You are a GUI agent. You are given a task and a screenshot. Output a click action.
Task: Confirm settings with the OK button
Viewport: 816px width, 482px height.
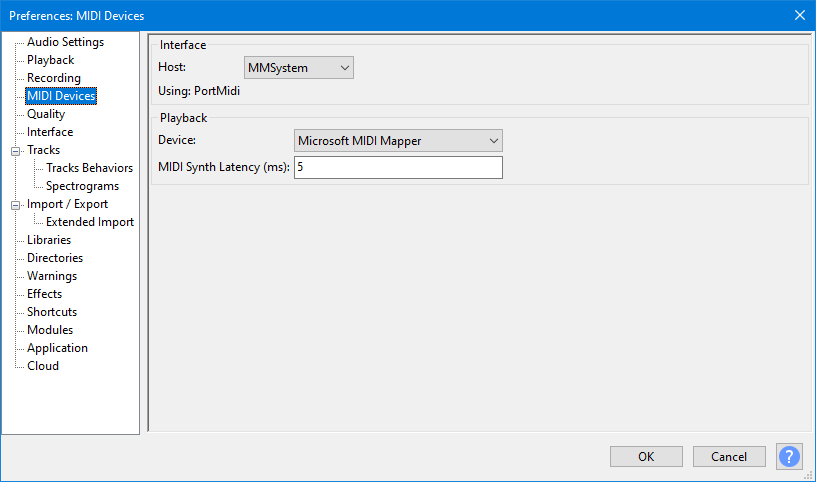tap(646, 456)
